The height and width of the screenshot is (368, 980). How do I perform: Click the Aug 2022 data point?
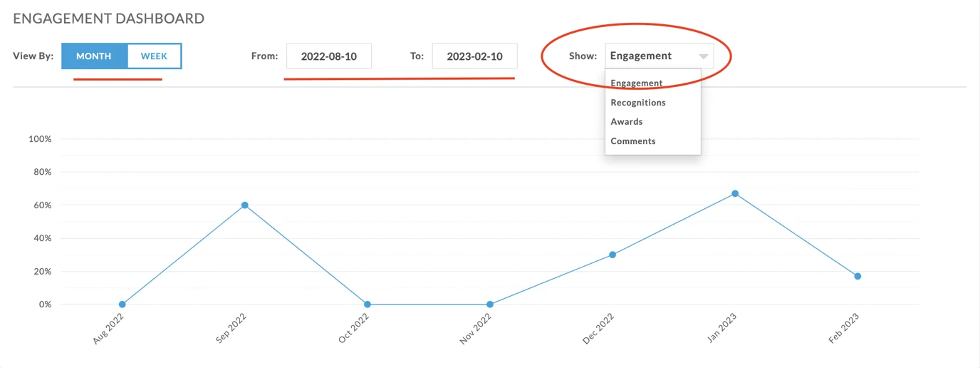(x=123, y=305)
